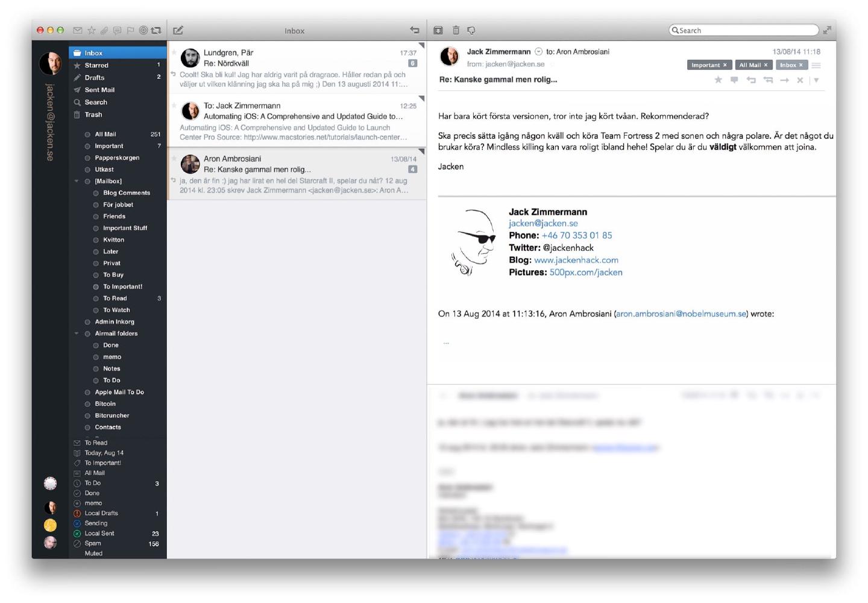Select the Apple Mail To Do label
This screenshot has height=603, width=868.
(x=119, y=392)
